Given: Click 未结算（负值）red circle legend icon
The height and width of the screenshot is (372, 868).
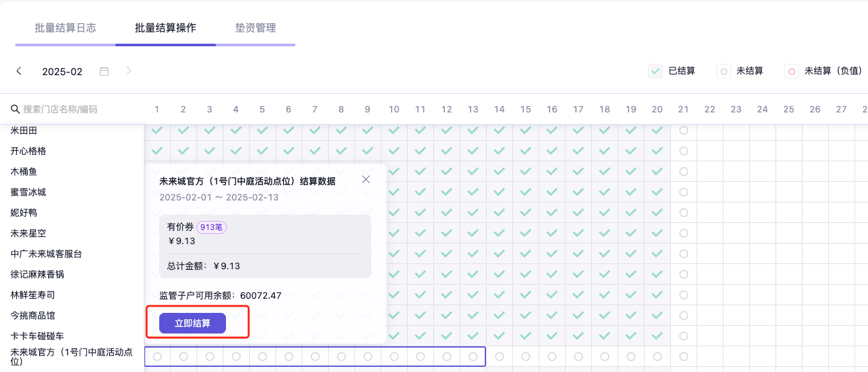Looking at the screenshot, I should 792,71.
